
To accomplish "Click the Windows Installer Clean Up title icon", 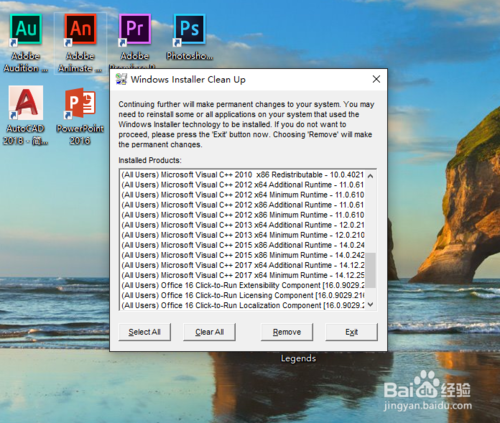I will click(121, 79).
